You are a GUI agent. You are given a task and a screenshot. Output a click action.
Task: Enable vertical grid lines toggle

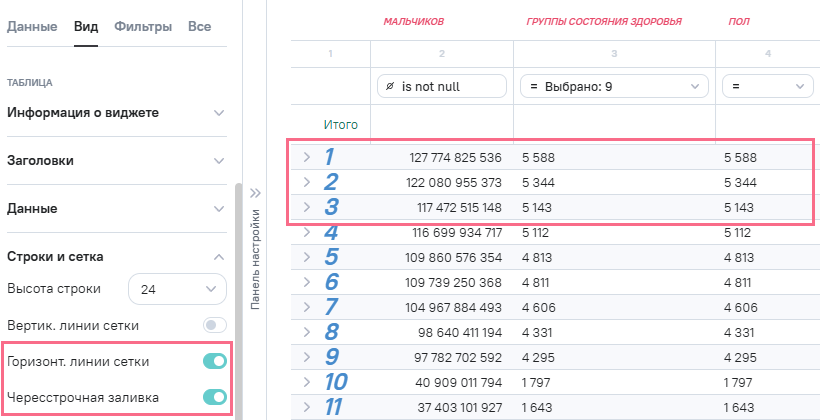(214, 325)
